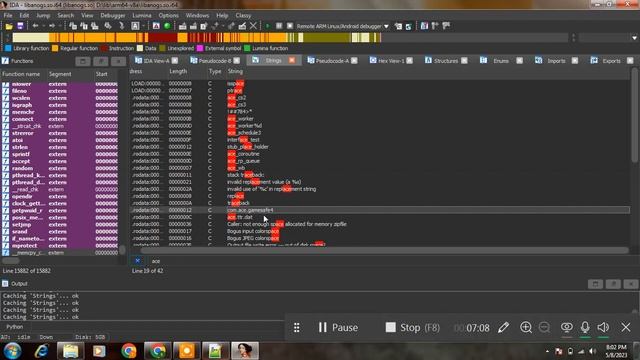640x360 pixels.
Task: Switch to the Pseudocode-A tab
Action: (x=332, y=60)
